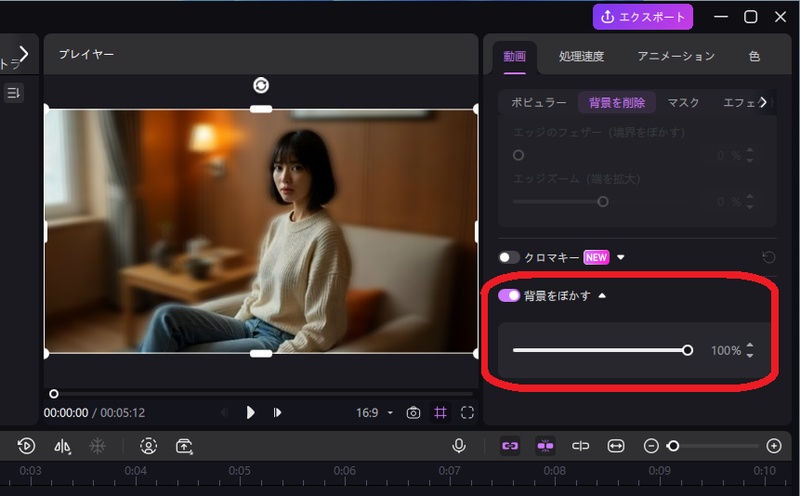Image resolution: width=800 pixels, height=496 pixels.
Task: Click the rotate handle above the preview
Action: [x=261, y=85]
